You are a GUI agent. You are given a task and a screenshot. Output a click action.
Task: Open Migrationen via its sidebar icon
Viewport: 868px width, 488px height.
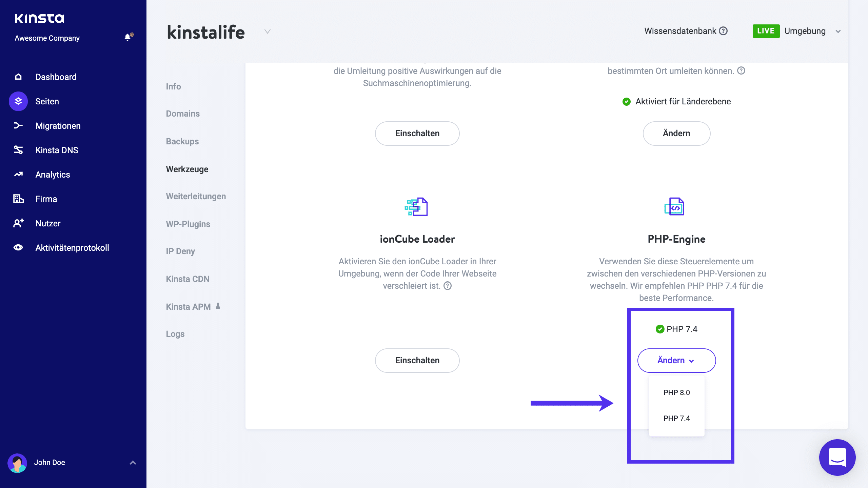(18, 125)
